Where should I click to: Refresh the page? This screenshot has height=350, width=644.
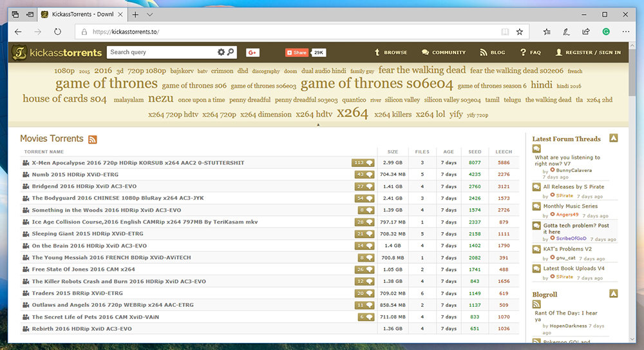[x=57, y=32]
